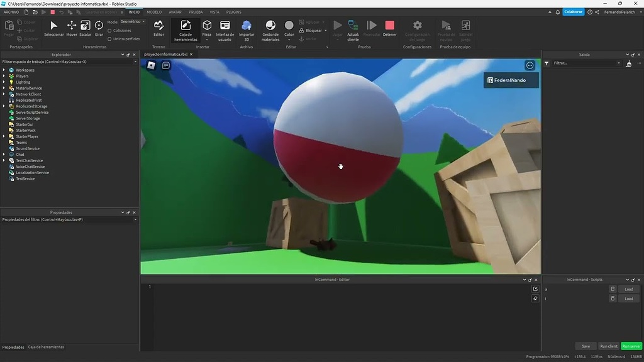Click the Propiedades filter field
Screen dimensions: 644x362
coord(69,219)
